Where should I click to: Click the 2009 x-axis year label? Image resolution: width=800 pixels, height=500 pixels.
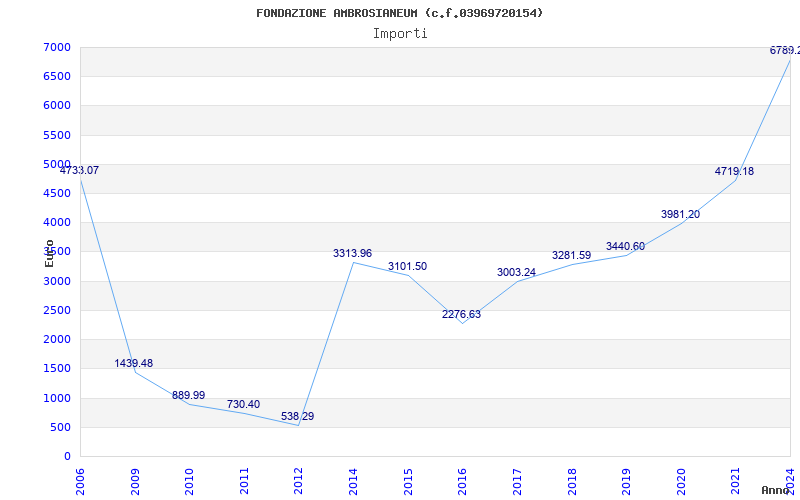pos(135,482)
